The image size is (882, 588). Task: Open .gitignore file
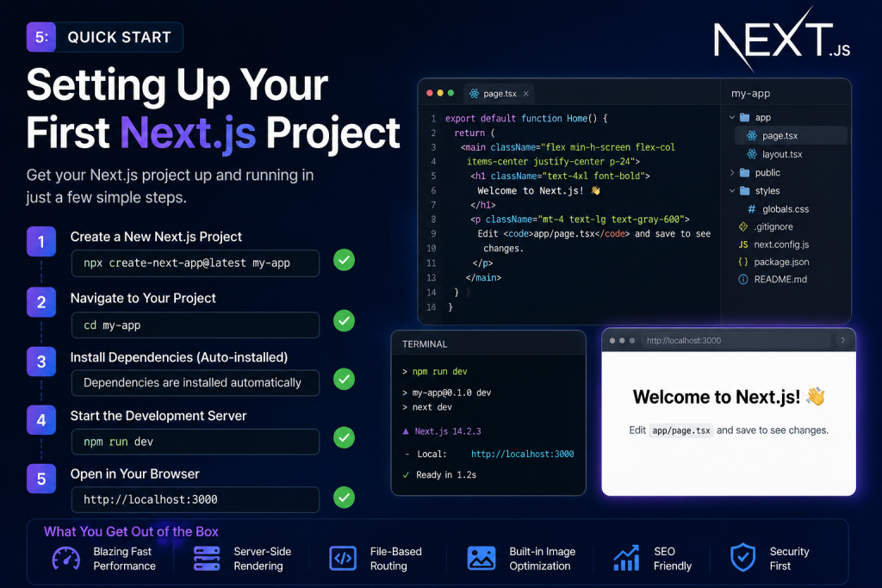click(773, 226)
